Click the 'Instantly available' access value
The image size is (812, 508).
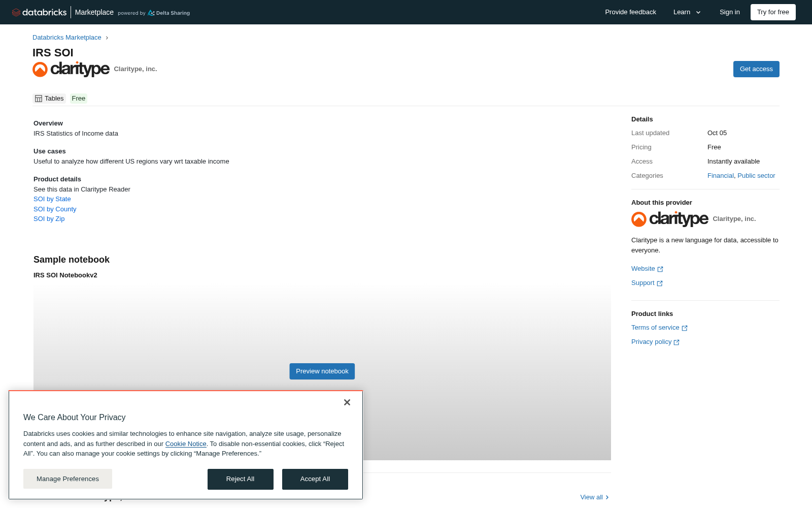coord(733,162)
